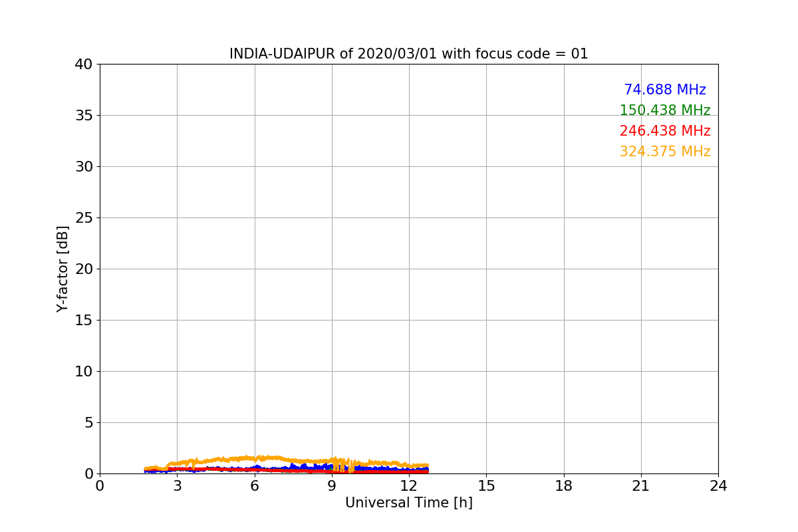Image resolution: width=798 pixels, height=532 pixels.
Task: Click y-axis tick label 35
Action: click(x=84, y=116)
